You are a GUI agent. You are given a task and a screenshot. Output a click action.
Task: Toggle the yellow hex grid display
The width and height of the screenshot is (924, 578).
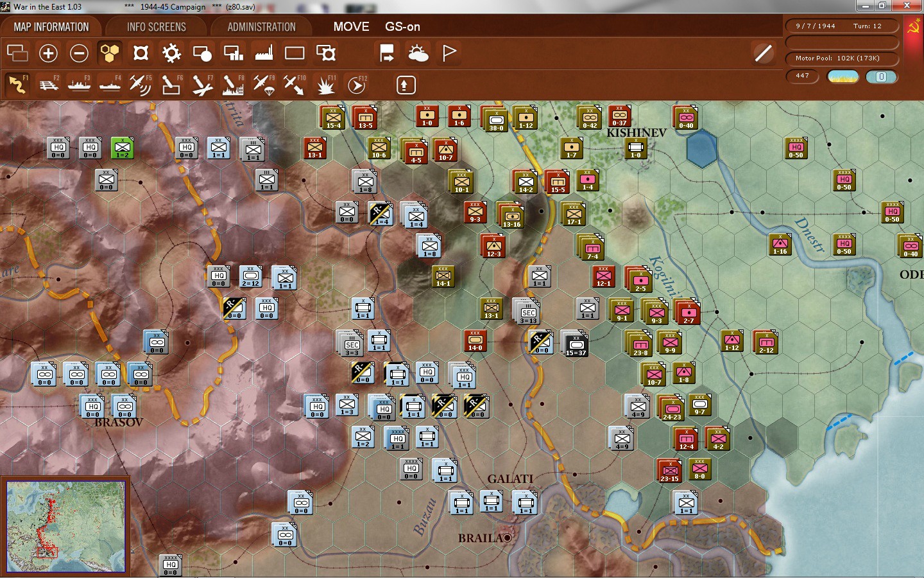pyautogui.click(x=110, y=53)
